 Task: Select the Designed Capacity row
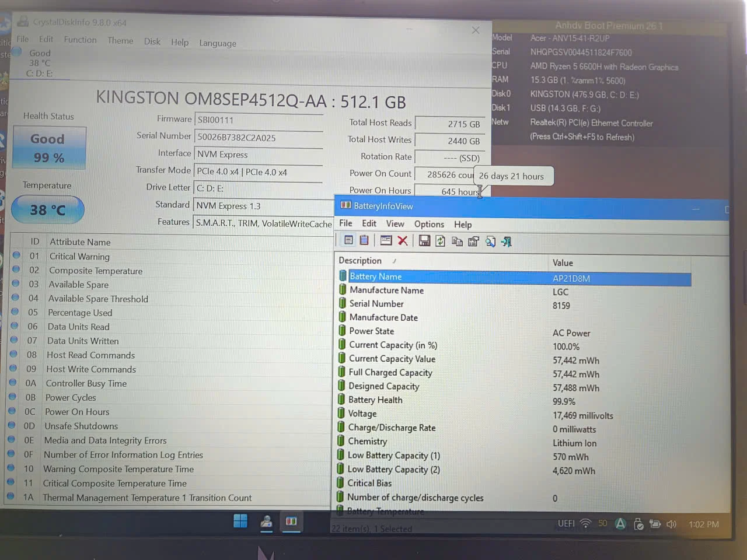514,387
